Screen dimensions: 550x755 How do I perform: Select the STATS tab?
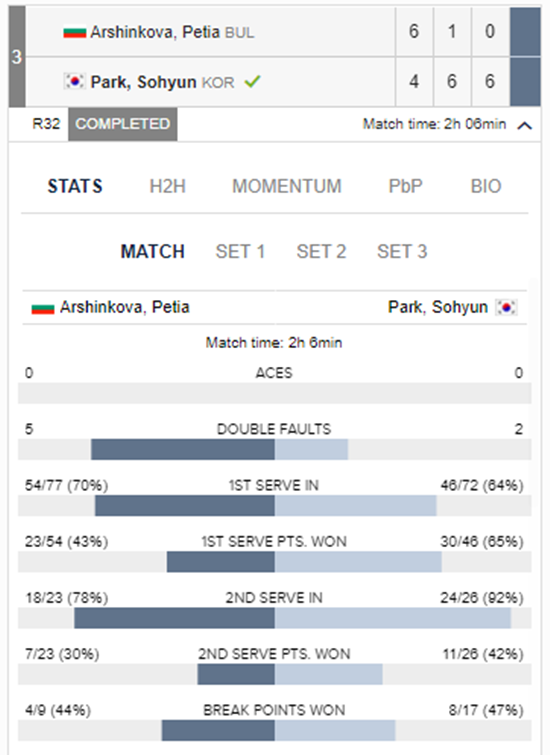pyautogui.click(x=75, y=186)
